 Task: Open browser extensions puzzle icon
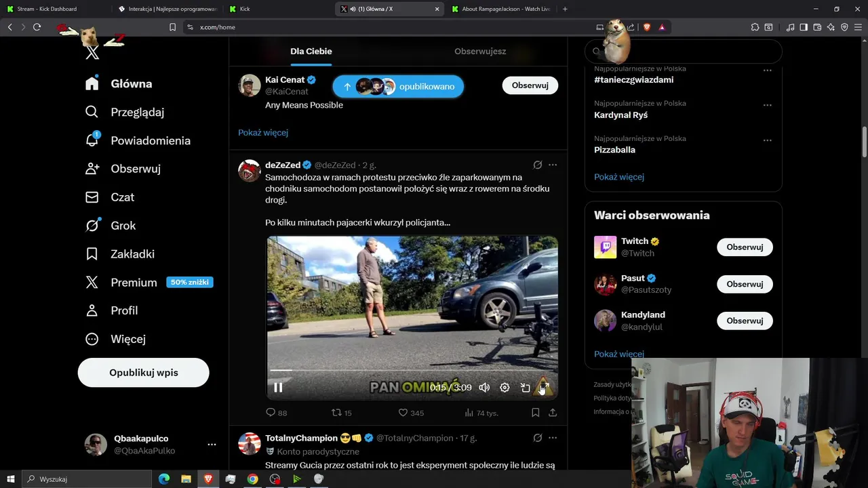tap(755, 27)
